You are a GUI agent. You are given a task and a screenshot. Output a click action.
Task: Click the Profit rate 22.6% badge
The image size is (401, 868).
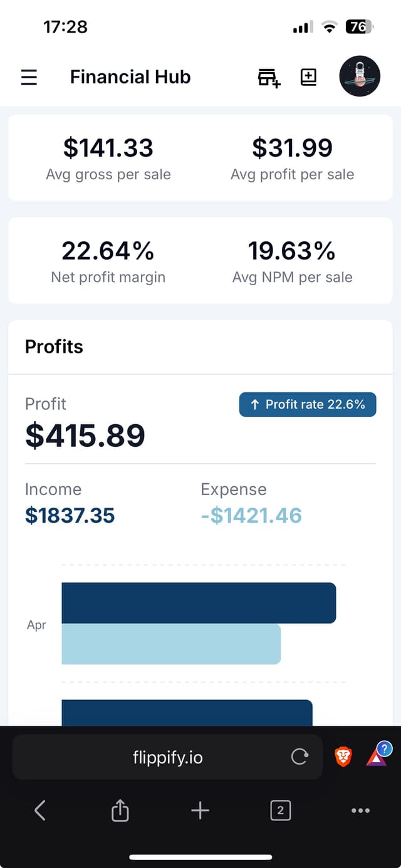[x=307, y=404]
